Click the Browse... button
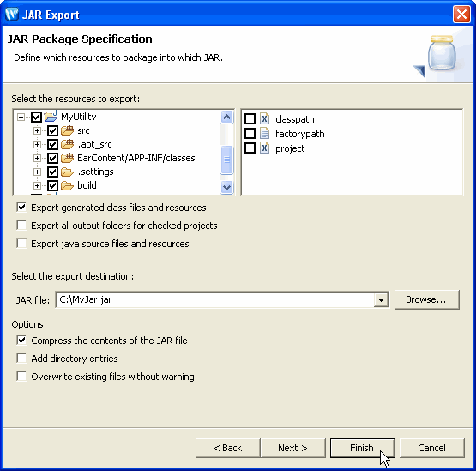 point(427,299)
